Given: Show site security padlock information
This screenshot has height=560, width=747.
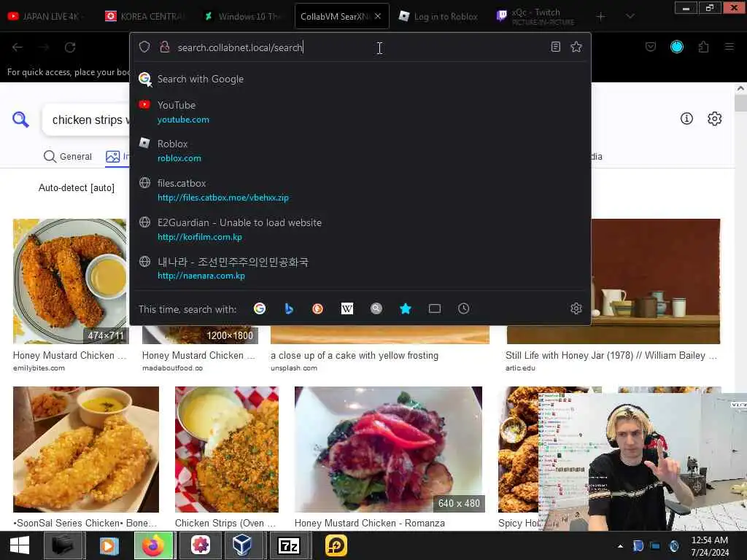Looking at the screenshot, I should click(x=165, y=47).
